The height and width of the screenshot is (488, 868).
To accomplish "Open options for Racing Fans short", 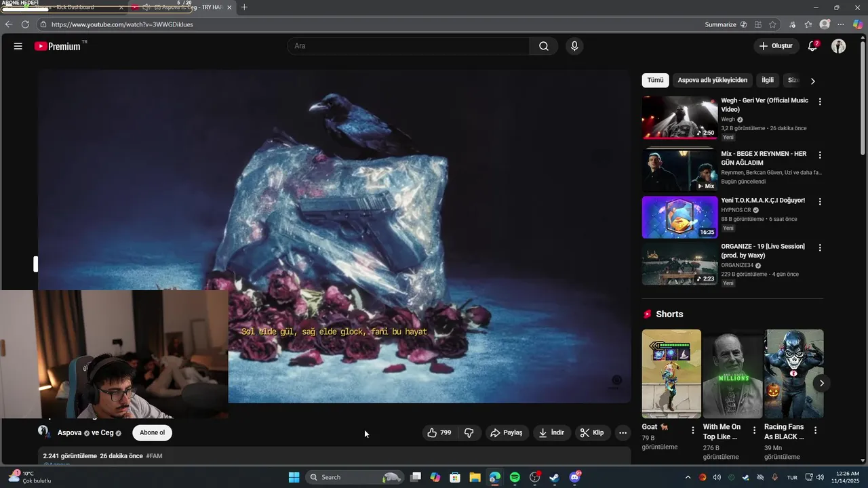I will coord(815,430).
